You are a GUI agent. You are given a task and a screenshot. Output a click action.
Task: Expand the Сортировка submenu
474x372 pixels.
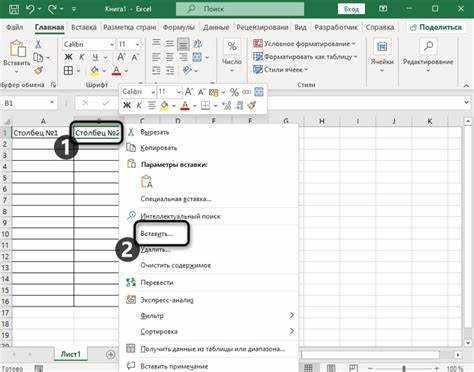[208, 331]
